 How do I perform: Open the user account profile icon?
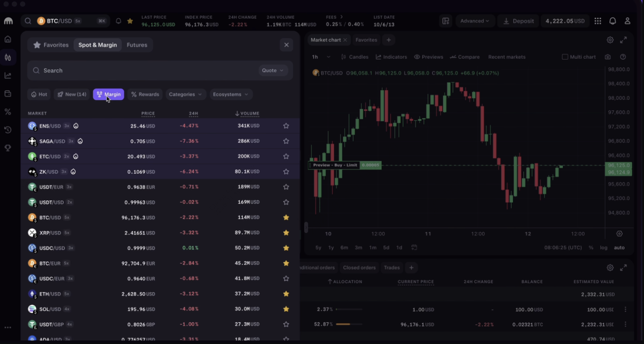click(x=627, y=21)
